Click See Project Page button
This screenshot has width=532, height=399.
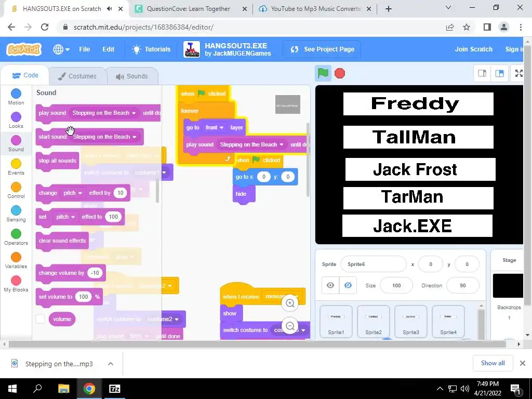pos(322,49)
